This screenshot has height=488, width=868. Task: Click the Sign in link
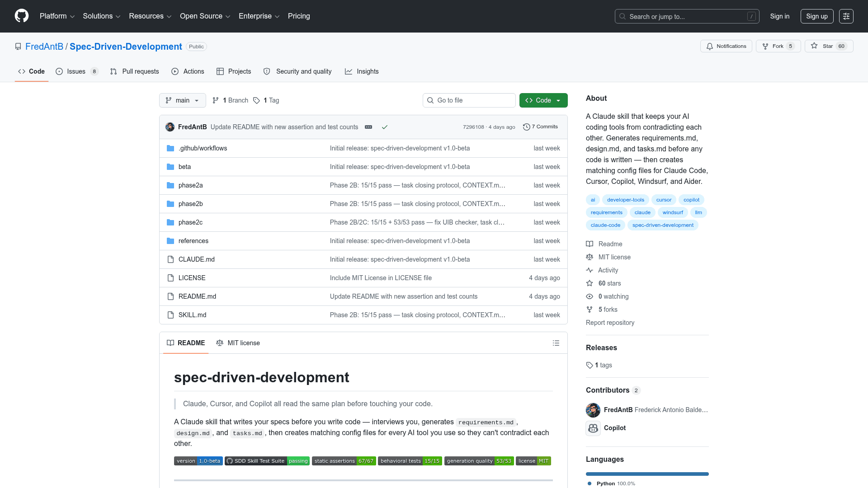pos(780,16)
